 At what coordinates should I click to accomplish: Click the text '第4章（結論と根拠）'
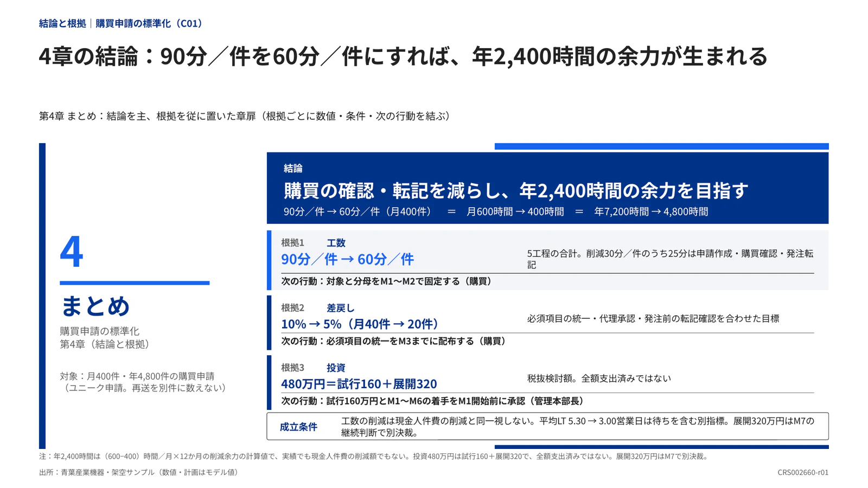pyautogui.click(x=106, y=344)
